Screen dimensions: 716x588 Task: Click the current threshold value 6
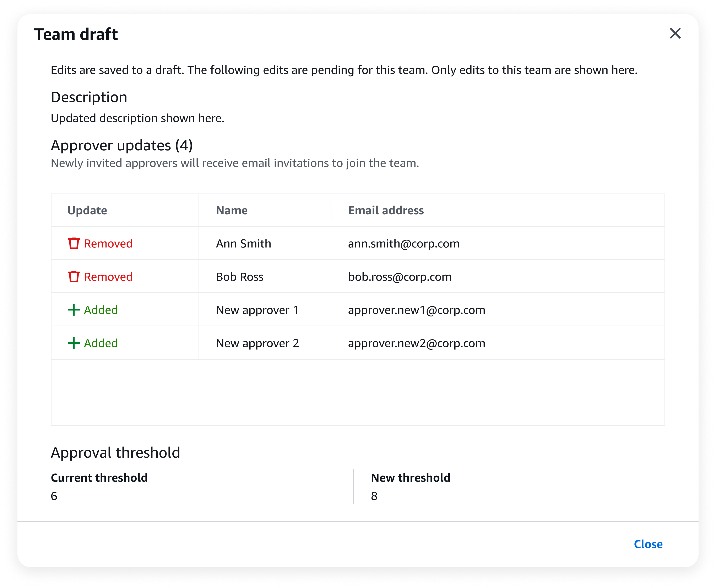[54, 496]
